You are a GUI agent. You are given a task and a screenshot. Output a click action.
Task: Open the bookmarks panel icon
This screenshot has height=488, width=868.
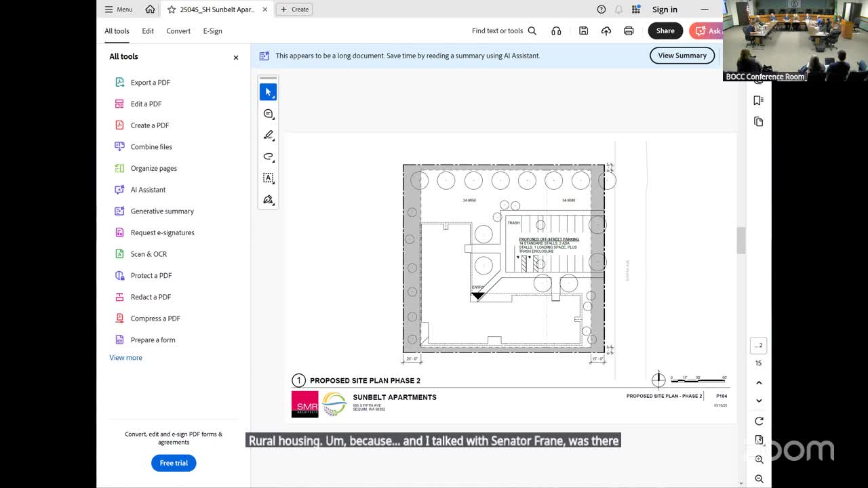758,100
